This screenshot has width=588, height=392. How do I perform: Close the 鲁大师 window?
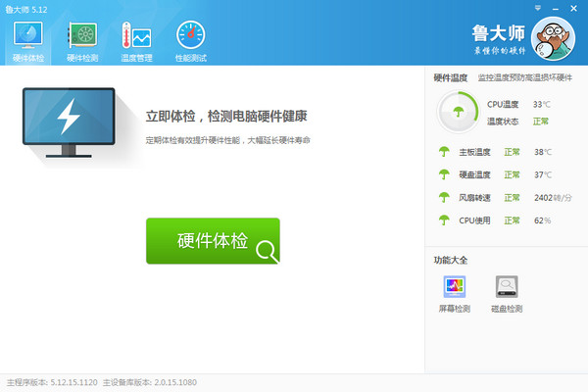coord(573,8)
